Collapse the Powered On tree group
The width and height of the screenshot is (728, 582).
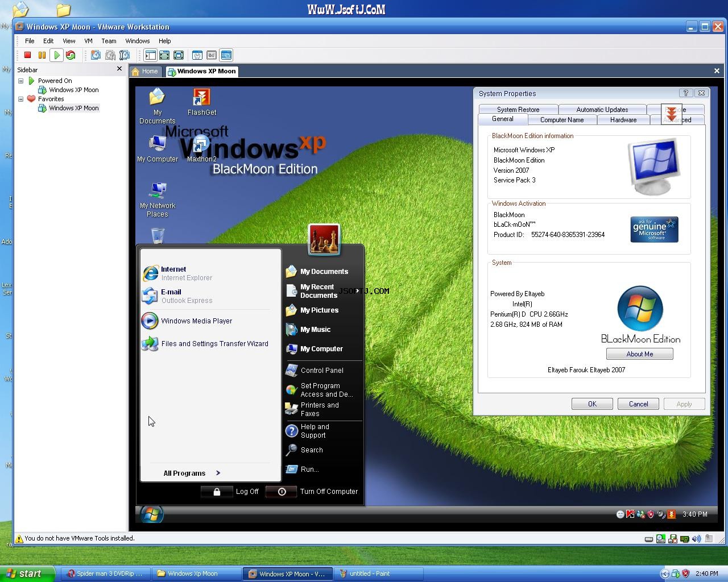click(x=21, y=81)
